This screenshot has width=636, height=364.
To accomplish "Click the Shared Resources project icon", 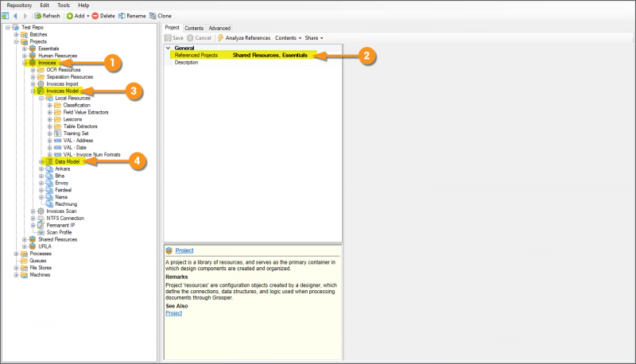I will [33, 239].
